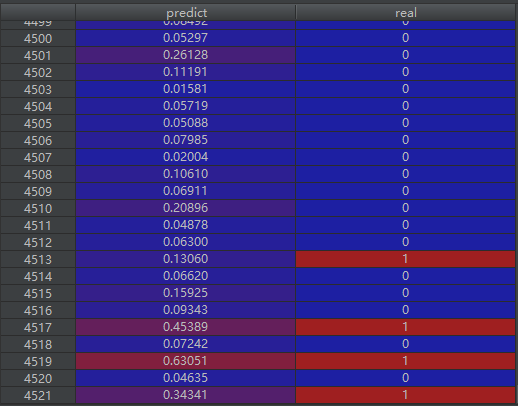Select predict cell with value 0.15925

click(186, 293)
